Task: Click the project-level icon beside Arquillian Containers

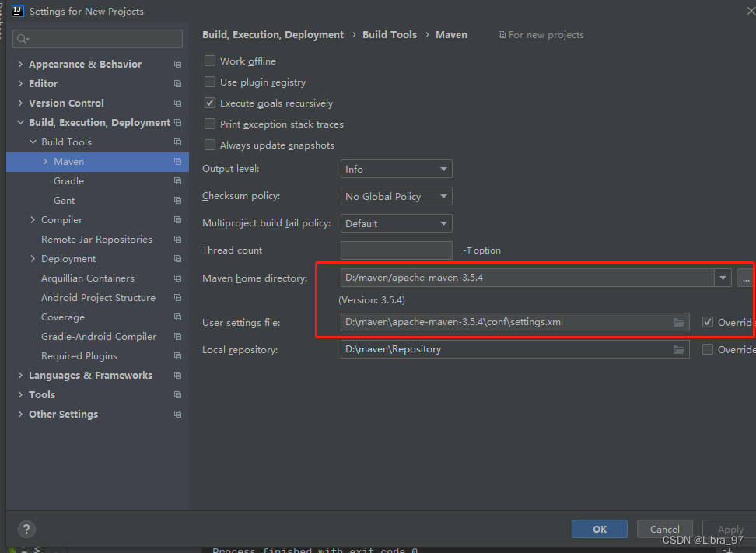Action: 177,278
